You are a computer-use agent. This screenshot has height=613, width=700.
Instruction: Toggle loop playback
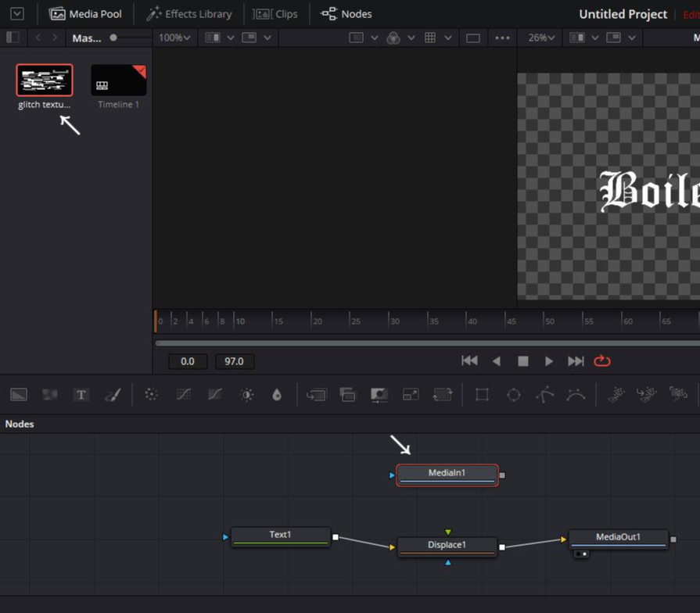coord(601,360)
